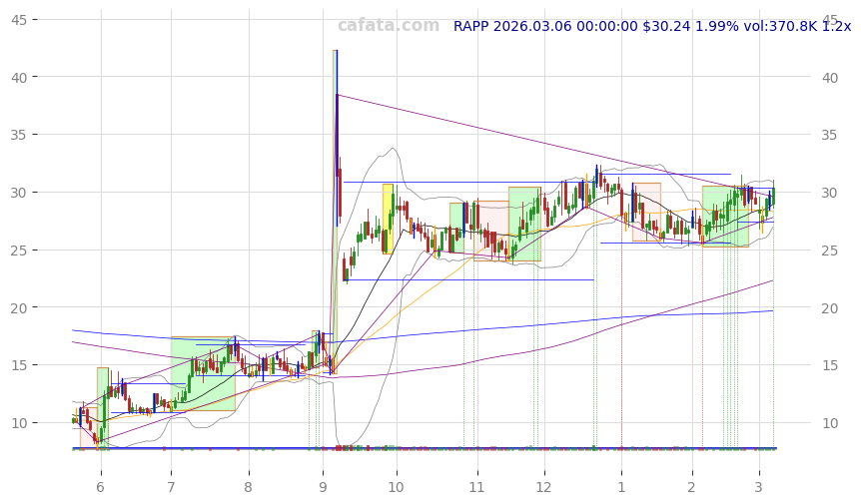
Task: Click the 10 price label on right axis
Action: [832, 423]
